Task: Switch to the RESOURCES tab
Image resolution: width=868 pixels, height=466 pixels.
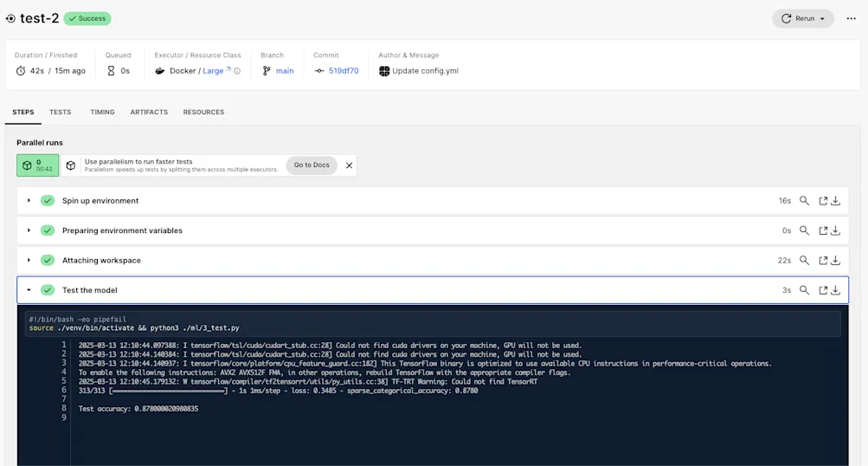Action: click(x=203, y=112)
